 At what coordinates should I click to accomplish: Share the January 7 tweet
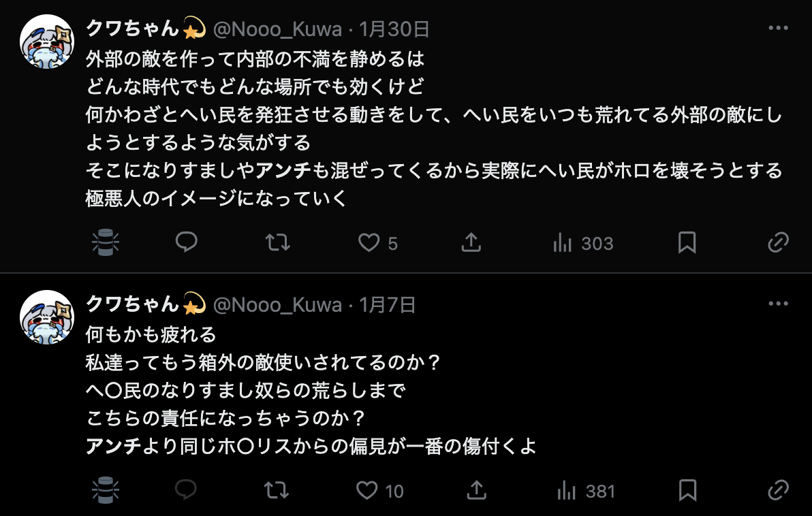coord(476,490)
